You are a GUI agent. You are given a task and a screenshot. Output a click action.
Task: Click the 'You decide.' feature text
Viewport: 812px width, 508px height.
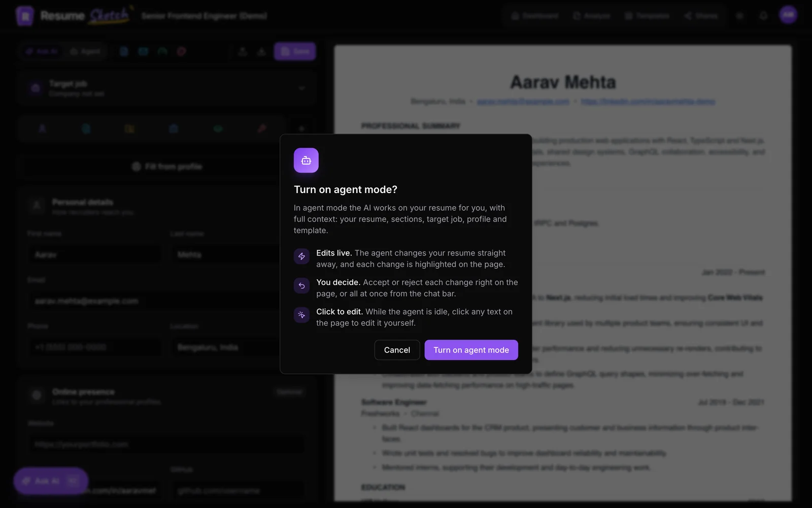coord(338,282)
